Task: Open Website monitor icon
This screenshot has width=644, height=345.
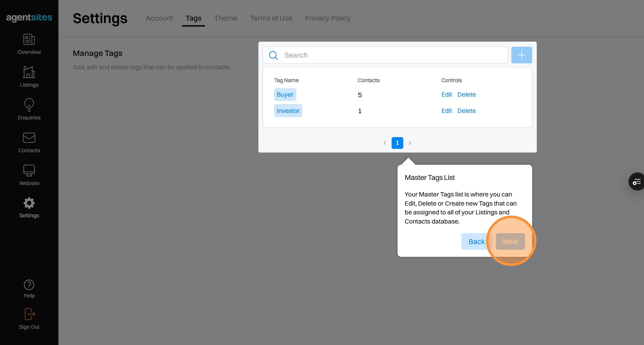Action: (x=29, y=171)
